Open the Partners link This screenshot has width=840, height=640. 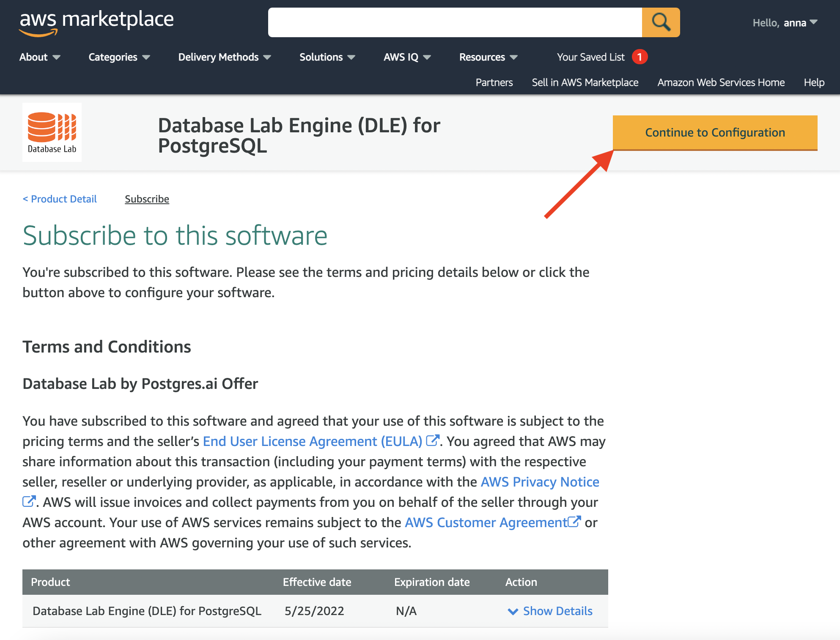point(494,82)
